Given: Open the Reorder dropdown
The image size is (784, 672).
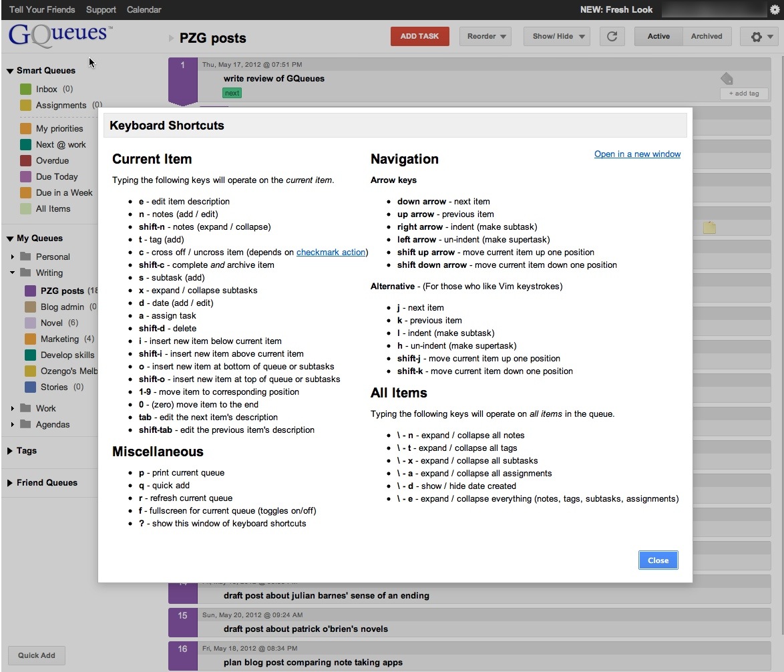Looking at the screenshot, I should click(x=485, y=37).
